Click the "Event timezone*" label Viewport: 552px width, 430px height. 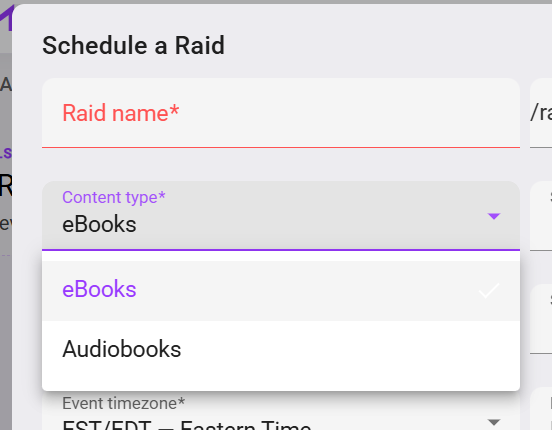point(124,403)
